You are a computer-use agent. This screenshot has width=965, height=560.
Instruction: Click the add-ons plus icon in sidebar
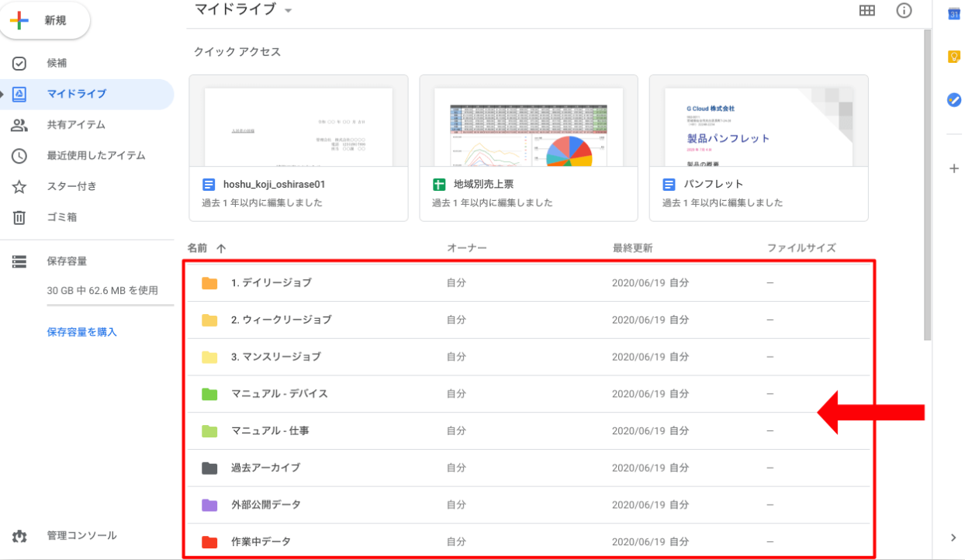pyautogui.click(x=953, y=168)
